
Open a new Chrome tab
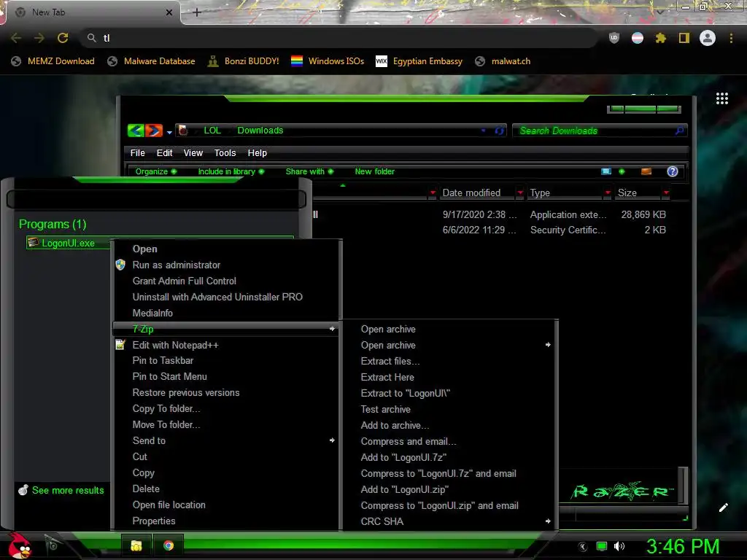pos(197,12)
